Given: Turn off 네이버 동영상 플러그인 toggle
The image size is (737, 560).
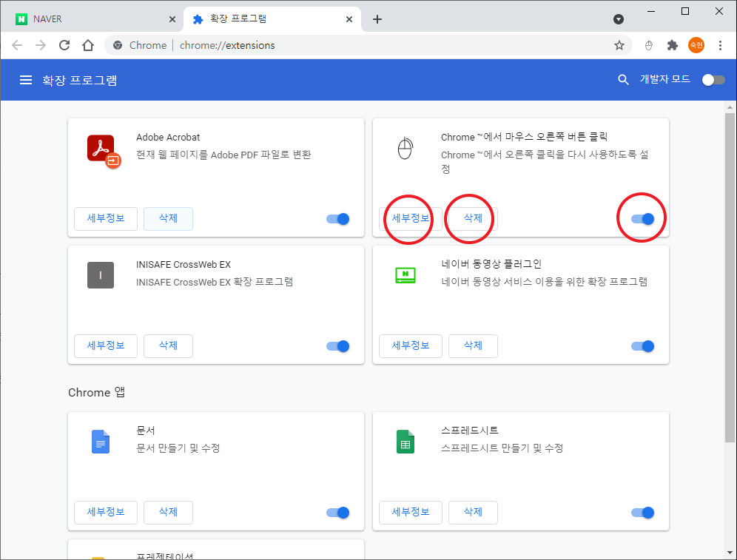Looking at the screenshot, I should click(x=642, y=346).
